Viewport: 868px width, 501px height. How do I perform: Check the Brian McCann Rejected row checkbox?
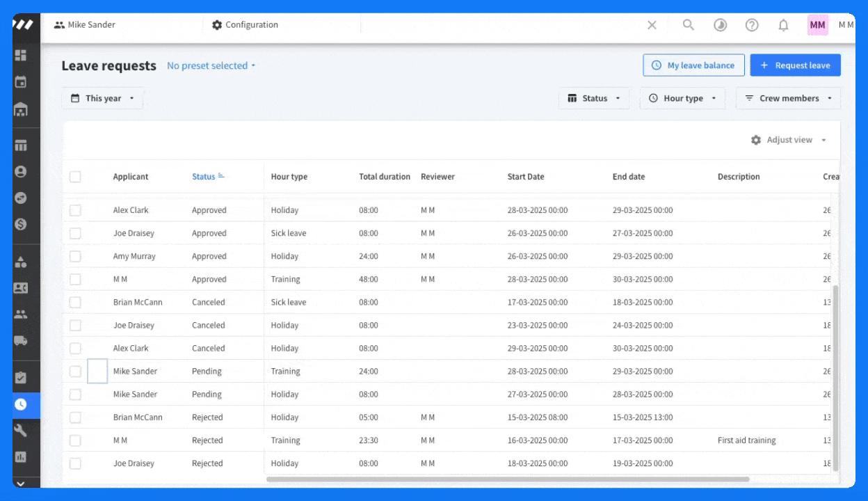(75, 417)
